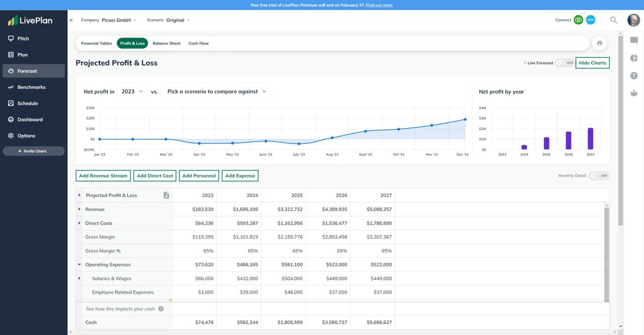This screenshot has height=335, width=644.
Task: Select the Profit & Loss tab
Action: 133,43
